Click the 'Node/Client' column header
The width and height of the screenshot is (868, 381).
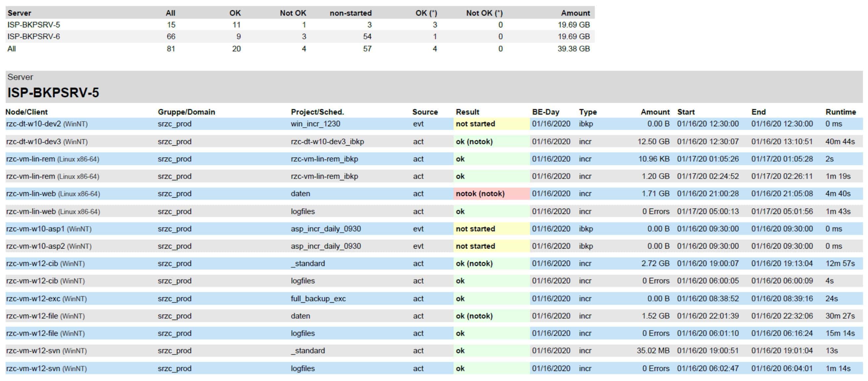pos(27,112)
